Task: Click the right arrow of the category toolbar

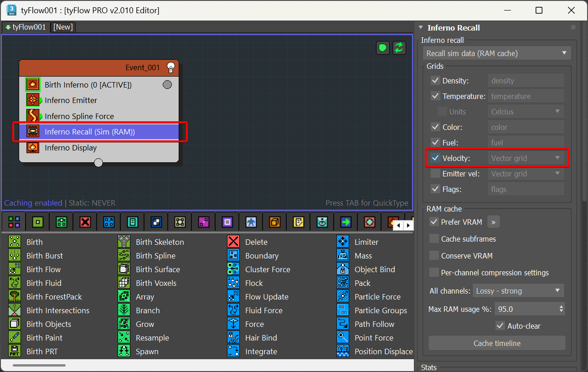Action: [408, 225]
